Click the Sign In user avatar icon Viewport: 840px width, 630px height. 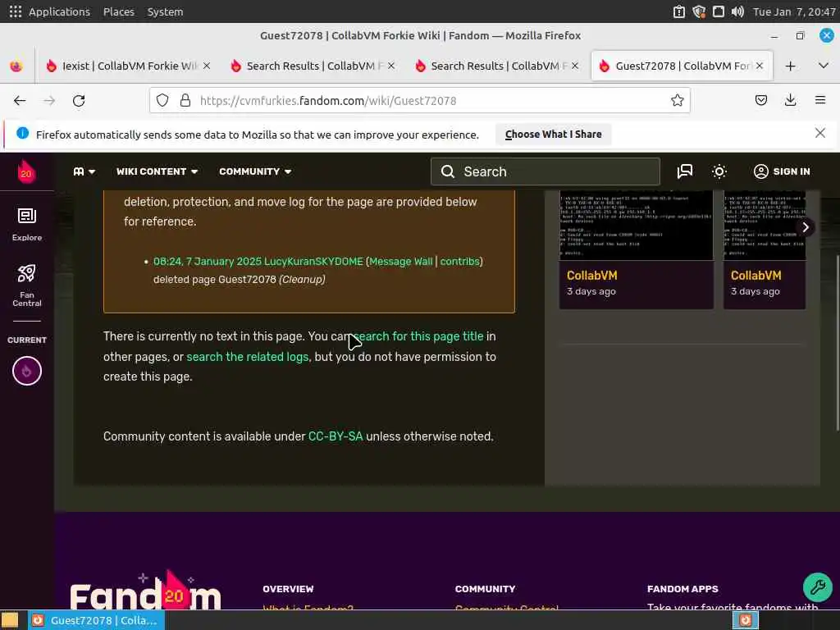pos(760,171)
